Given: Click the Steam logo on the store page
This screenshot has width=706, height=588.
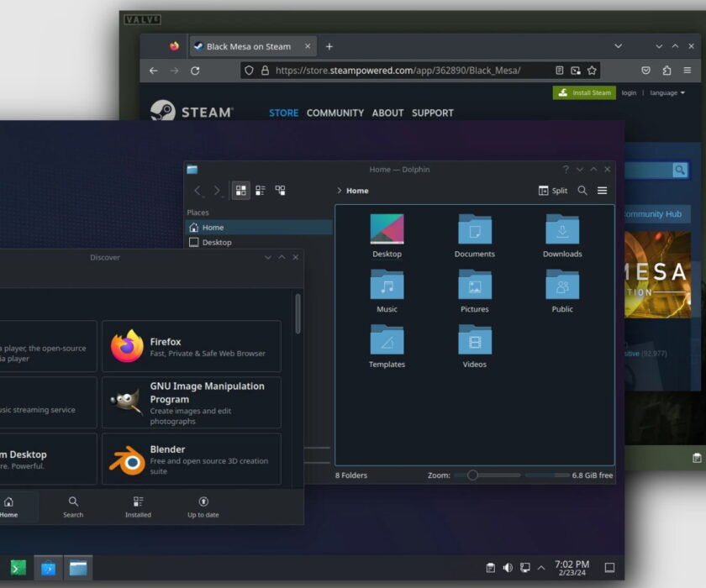Looking at the screenshot, I should (192, 111).
